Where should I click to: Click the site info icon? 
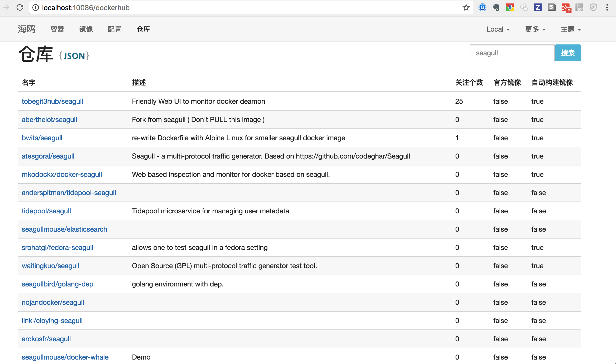pyautogui.click(x=36, y=8)
